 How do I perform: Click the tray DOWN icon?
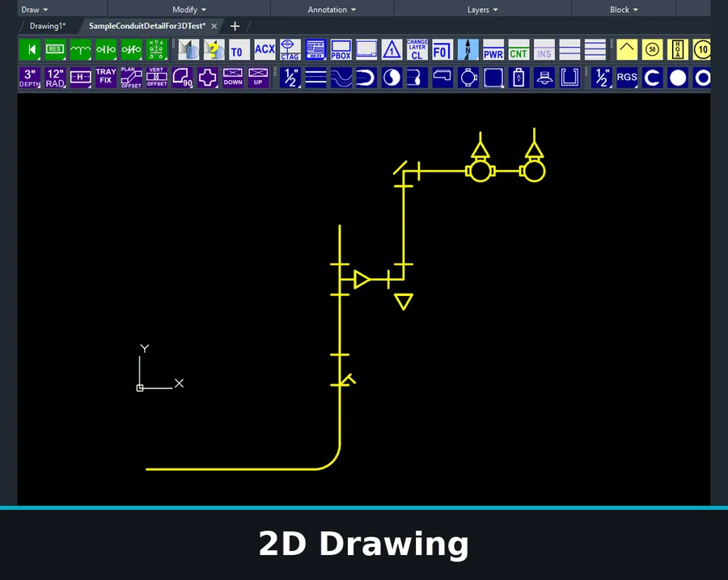tap(233, 78)
